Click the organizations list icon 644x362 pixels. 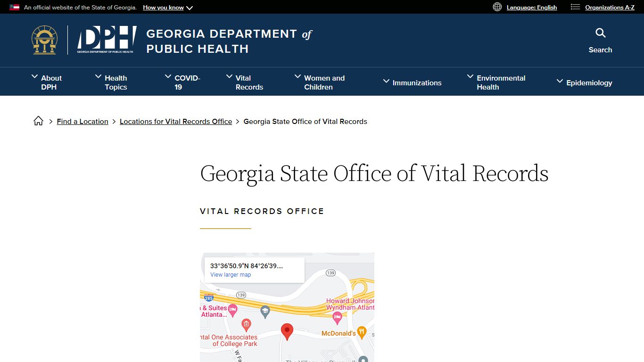point(575,7)
